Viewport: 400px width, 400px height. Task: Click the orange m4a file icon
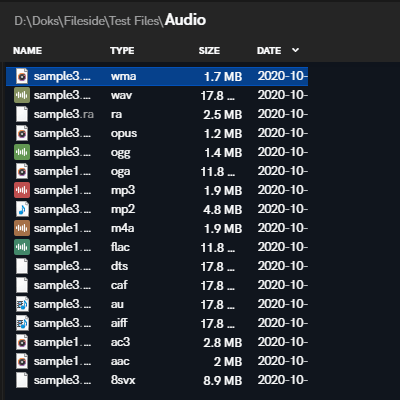click(x=22, y=228)
